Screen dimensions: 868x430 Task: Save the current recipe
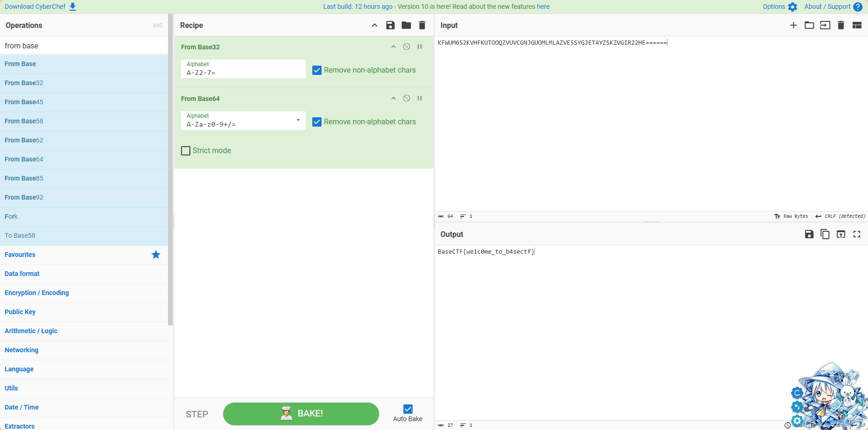(x=390, y=25)
